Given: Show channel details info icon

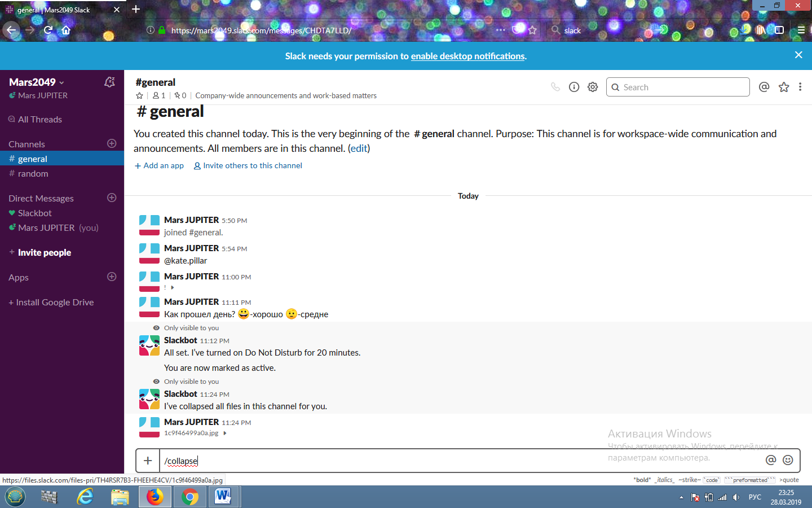Looking at the screenshot, I should 574,87.
